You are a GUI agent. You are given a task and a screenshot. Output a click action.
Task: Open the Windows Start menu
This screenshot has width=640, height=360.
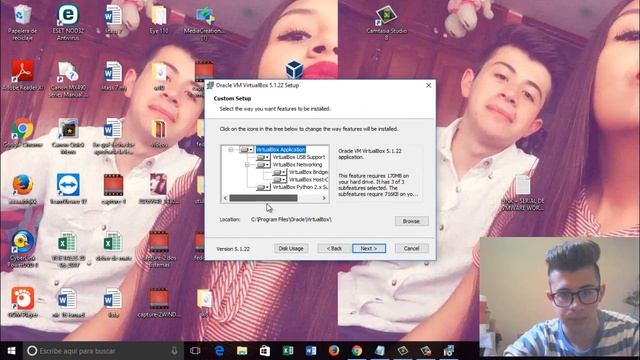click(x=11, y=351)
